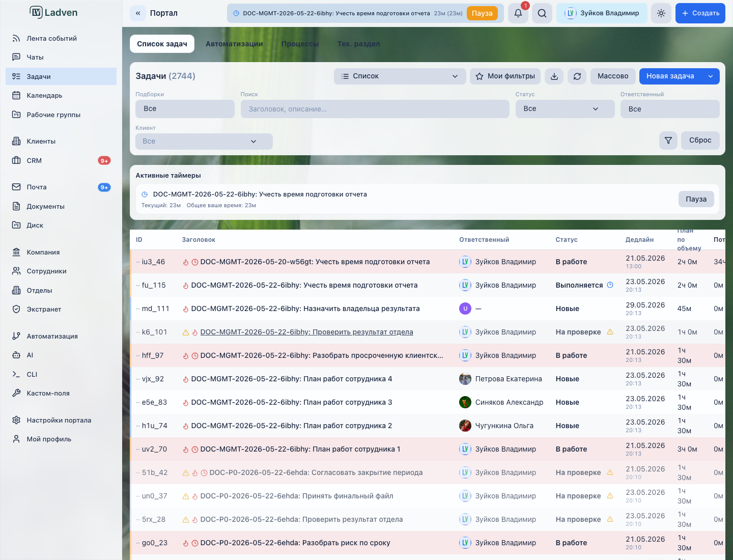Open Автоматизация in sidebar
The height and width of the screenshot is (560, 733).
click(61, 336)
